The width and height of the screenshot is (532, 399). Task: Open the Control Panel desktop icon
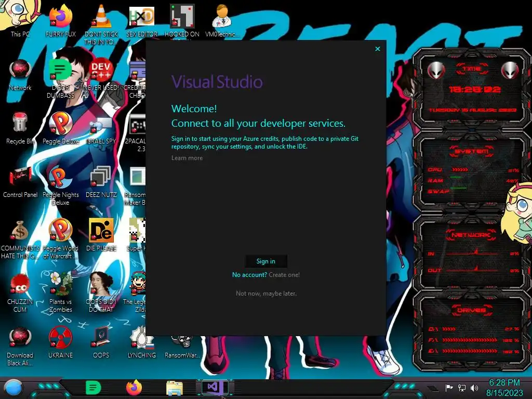click(x=20, y=181)
